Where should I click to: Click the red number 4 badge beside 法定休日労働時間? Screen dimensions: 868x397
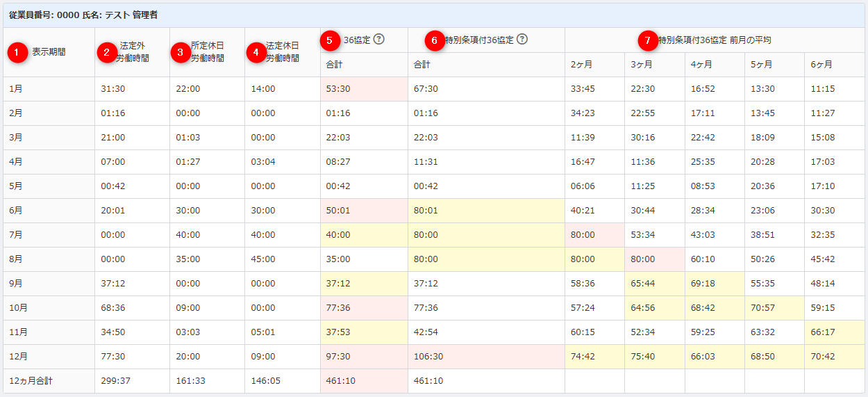coord(256,52)
